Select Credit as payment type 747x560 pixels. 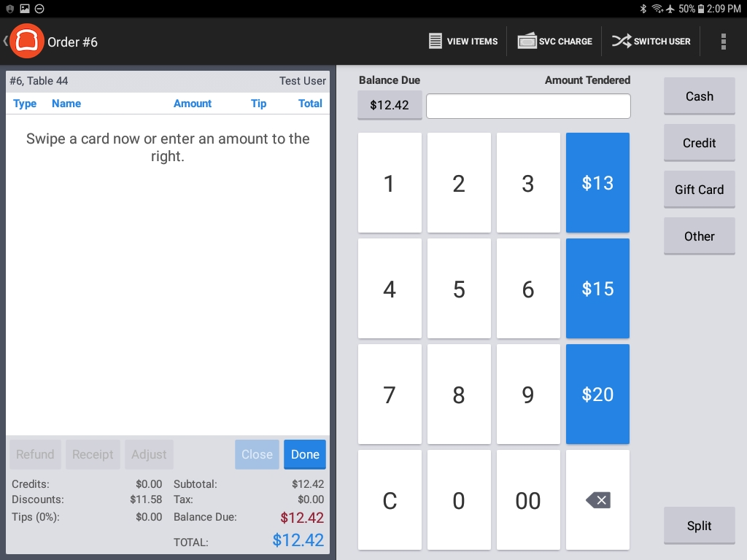699,143
